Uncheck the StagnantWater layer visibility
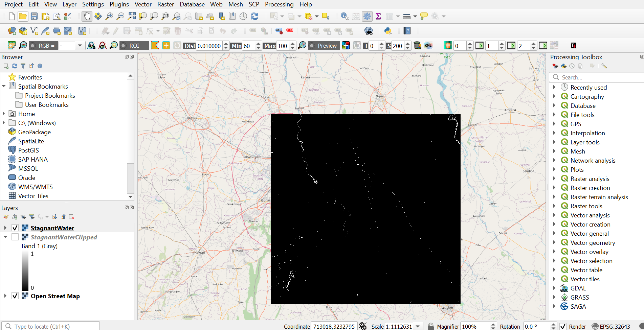Viewport: 644px width, 330px height. pyautogui.click(x=15, y=228)
